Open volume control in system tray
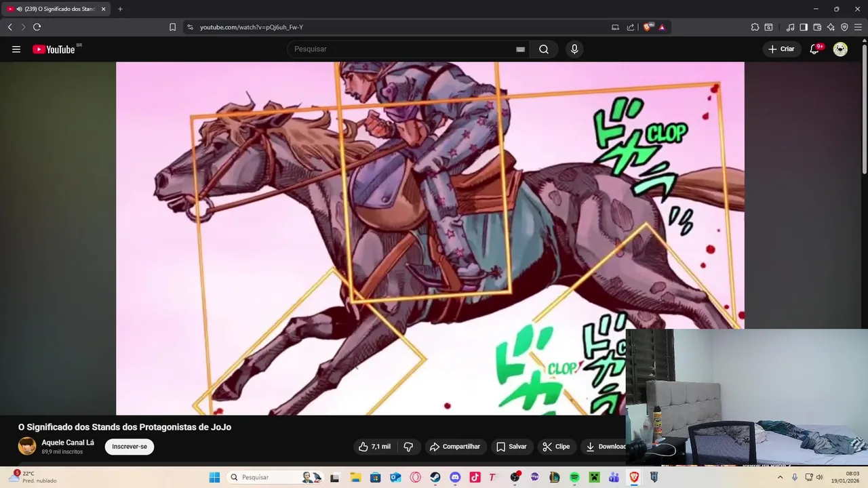 [x=819, y=477]
